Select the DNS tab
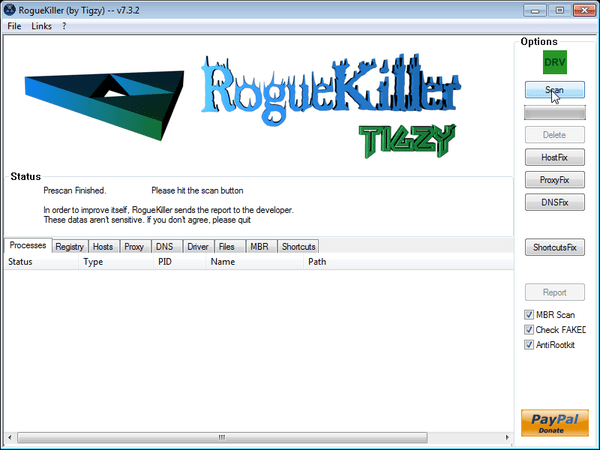 pos(165,247)
